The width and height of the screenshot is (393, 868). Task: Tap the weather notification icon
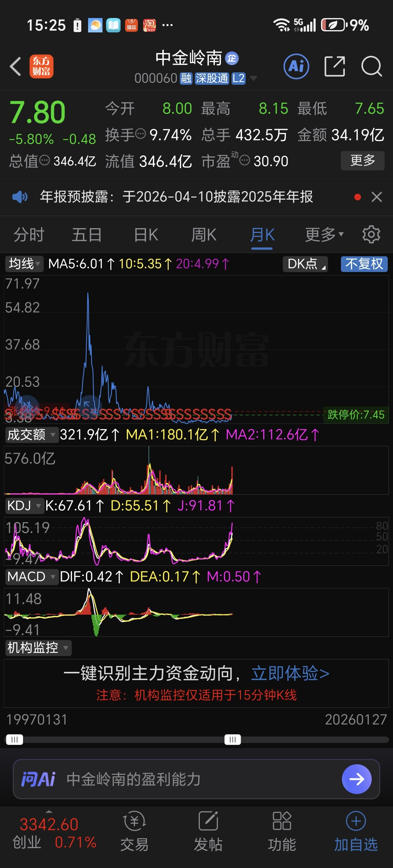click(x=95, y=25)
